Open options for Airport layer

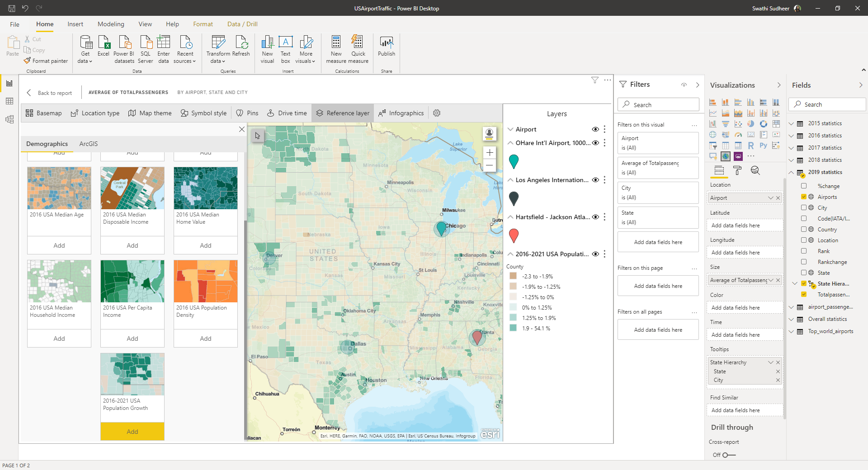(x=604, y=129)
